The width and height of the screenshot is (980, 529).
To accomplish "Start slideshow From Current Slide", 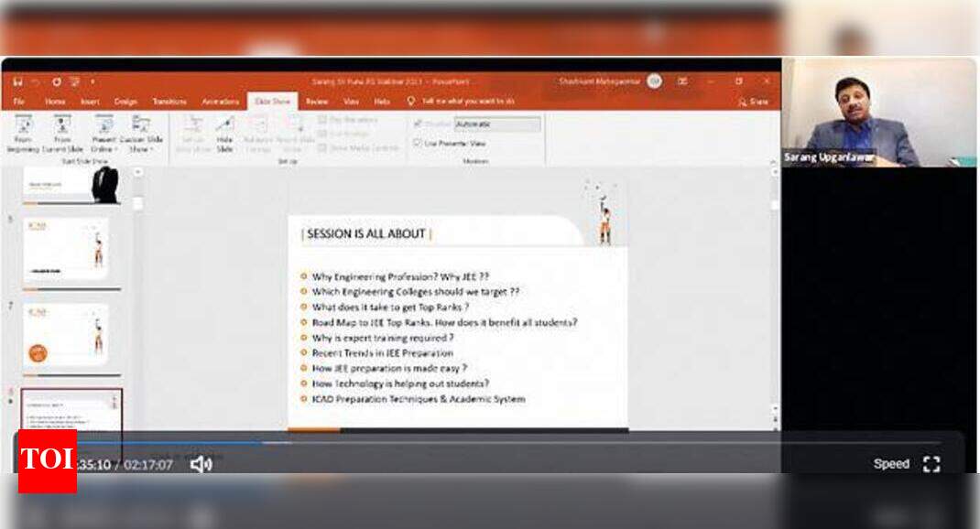I will pos(62,133).
